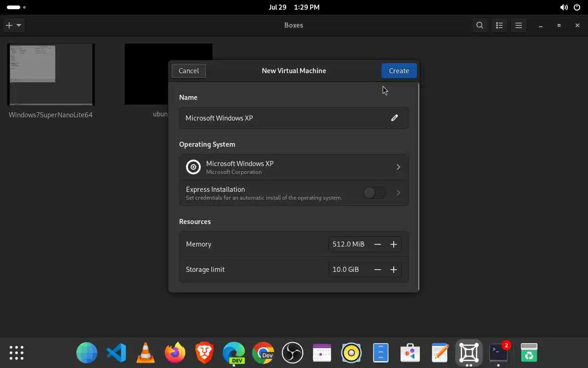Switch to list view in Boxes
This screenshot has width=588, height=368.
pos(499,25)
